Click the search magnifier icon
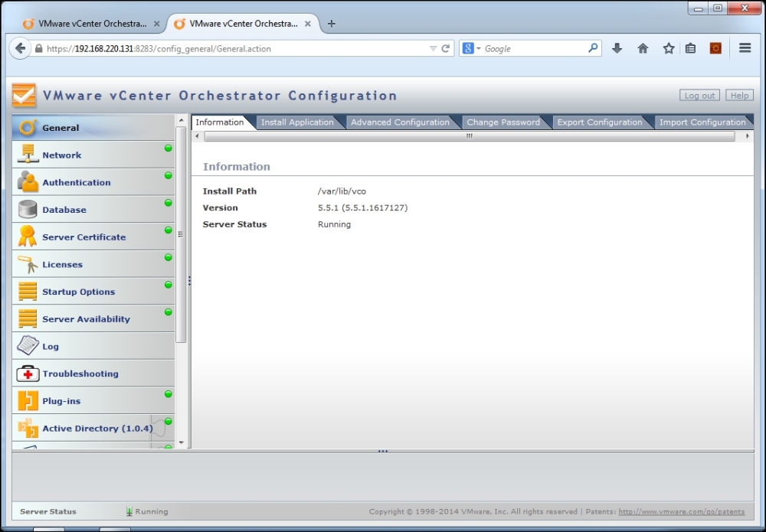Screen dimensions: 766x532 click(x=593, y=47)
